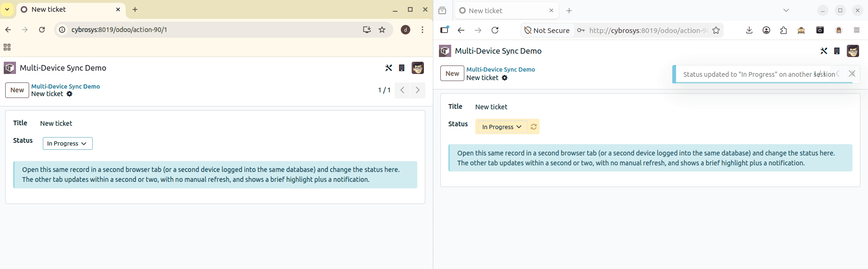
Task: Open a new tab in Firefox
Action: point(569,10)
